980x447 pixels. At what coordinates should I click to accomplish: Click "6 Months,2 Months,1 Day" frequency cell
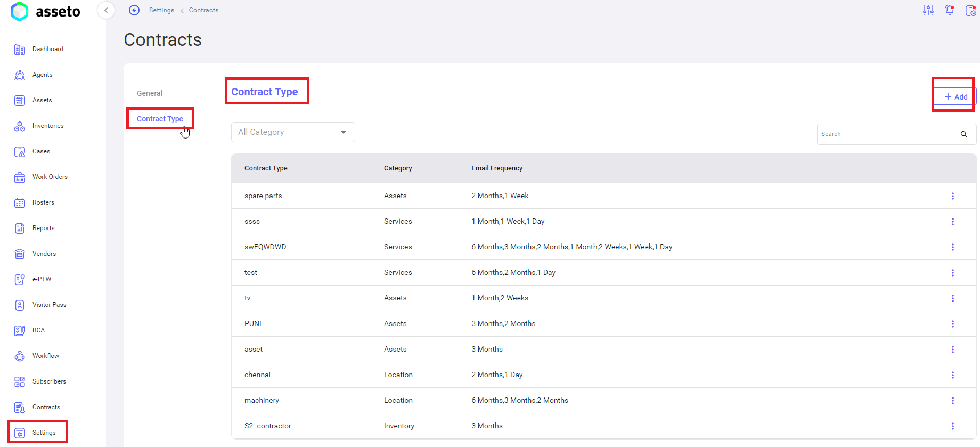tap(513, 273)
